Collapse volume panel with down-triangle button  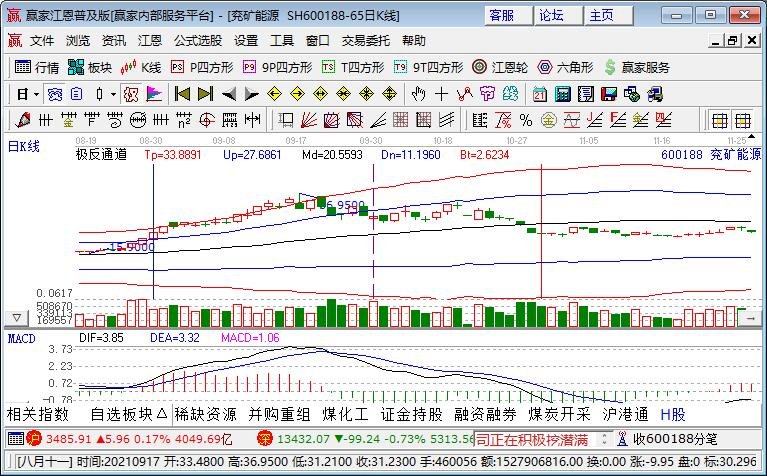click(17, 318)
